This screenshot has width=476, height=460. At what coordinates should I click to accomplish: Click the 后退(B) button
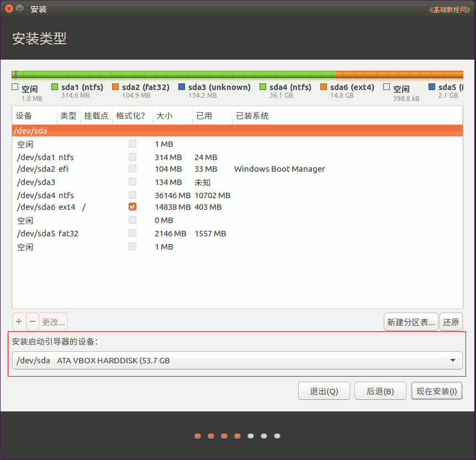tap(380, 391)
